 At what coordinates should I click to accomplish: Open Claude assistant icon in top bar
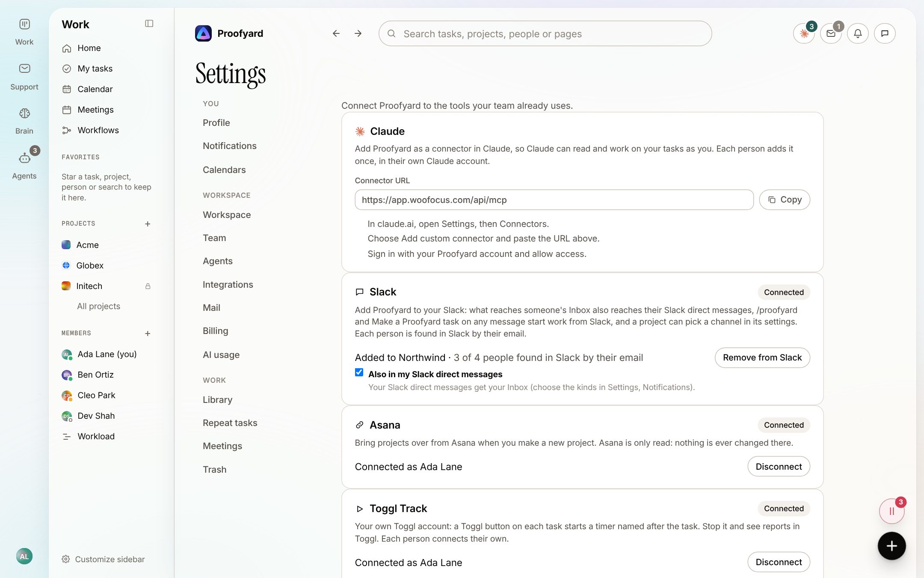point(804,33)
